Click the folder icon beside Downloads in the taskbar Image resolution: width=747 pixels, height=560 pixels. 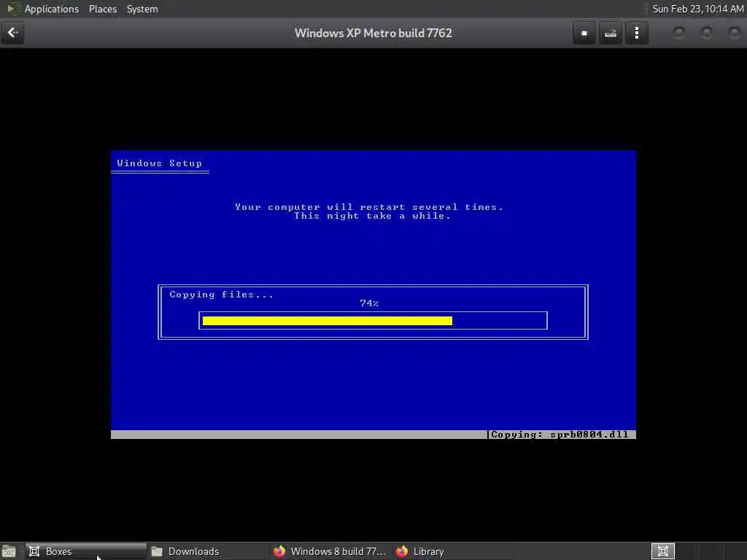(157, 551)
